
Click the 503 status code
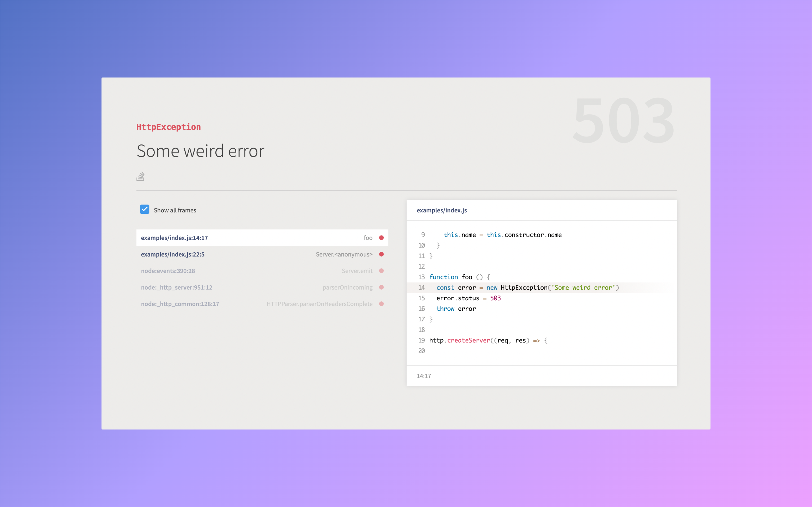[623, 121]
